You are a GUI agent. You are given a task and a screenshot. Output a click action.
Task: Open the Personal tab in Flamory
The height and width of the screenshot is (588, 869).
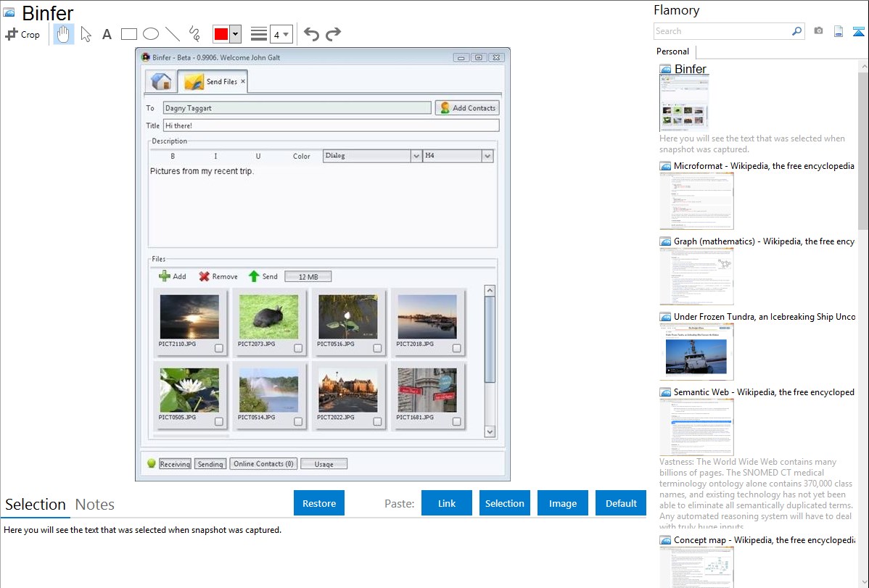point(672,51)
